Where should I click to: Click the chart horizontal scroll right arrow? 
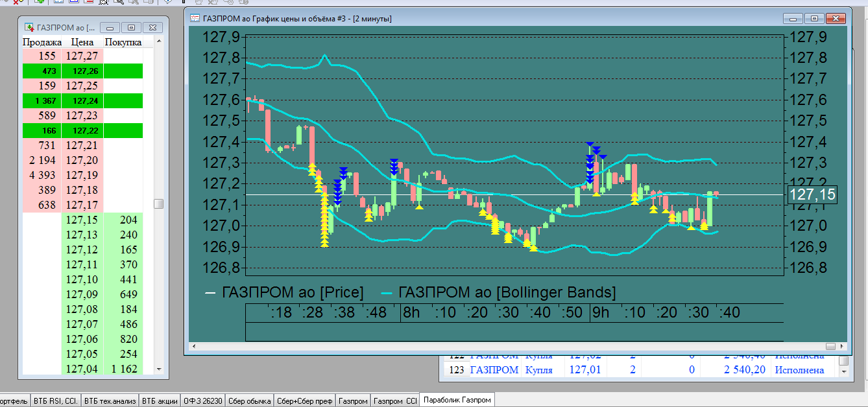(841, 346)
